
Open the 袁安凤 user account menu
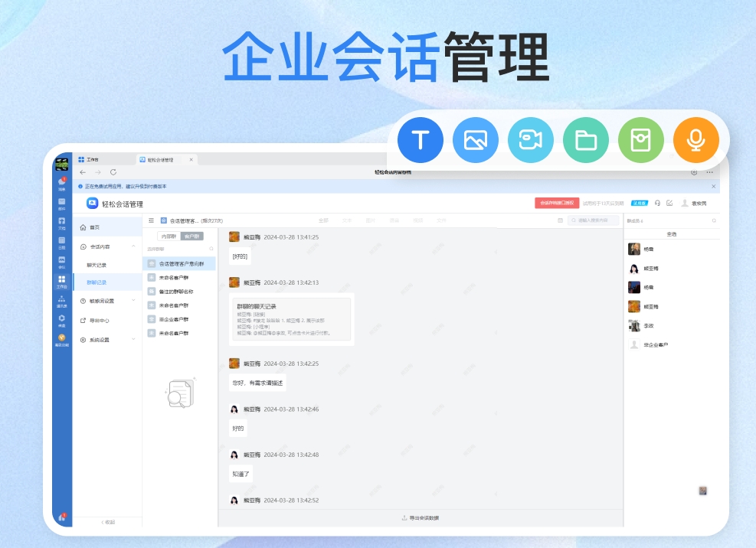[x=694, y=204]
